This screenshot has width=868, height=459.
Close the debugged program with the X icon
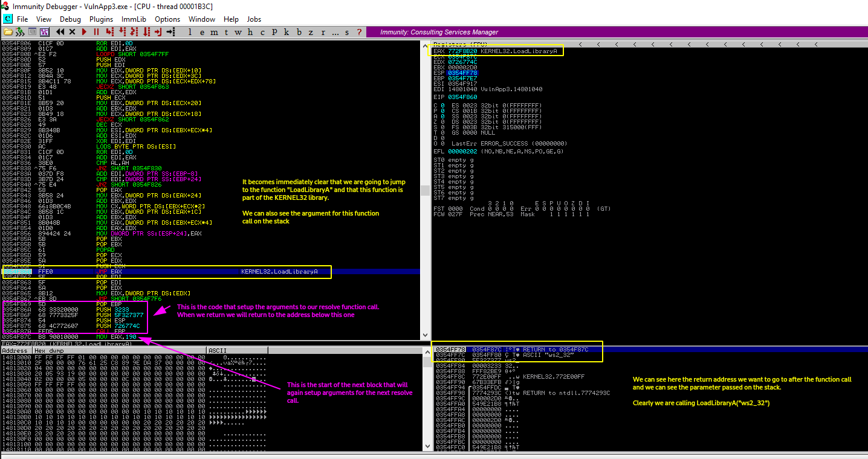pos(73,31)
